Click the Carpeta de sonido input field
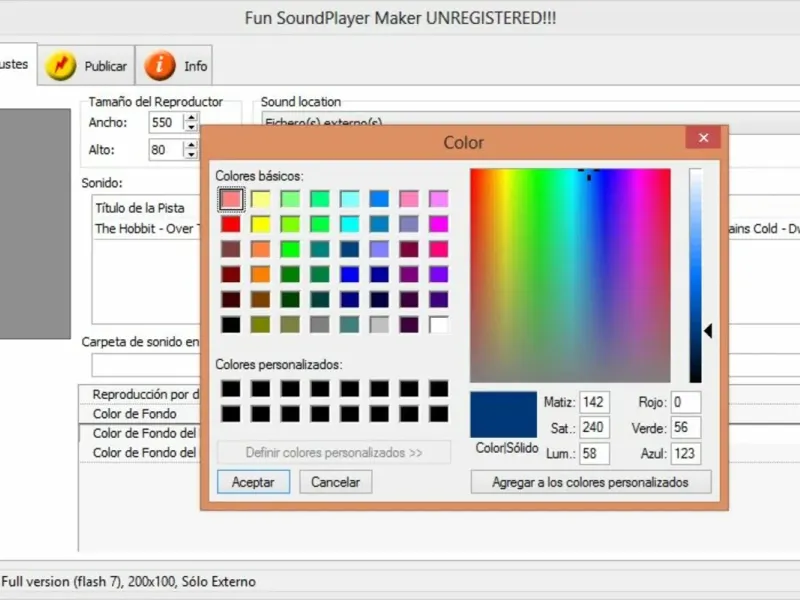The image size is (800, 600). pyautogui.click(x=146, y=365)
